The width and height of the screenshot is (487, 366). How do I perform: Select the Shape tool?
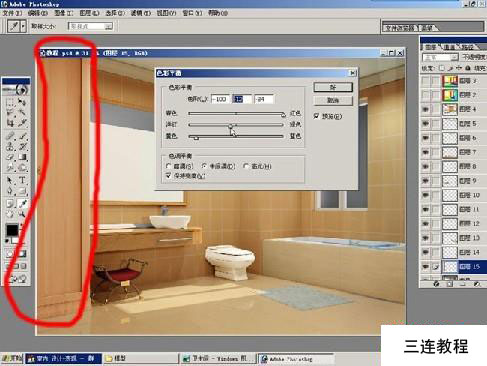(22, 191)
